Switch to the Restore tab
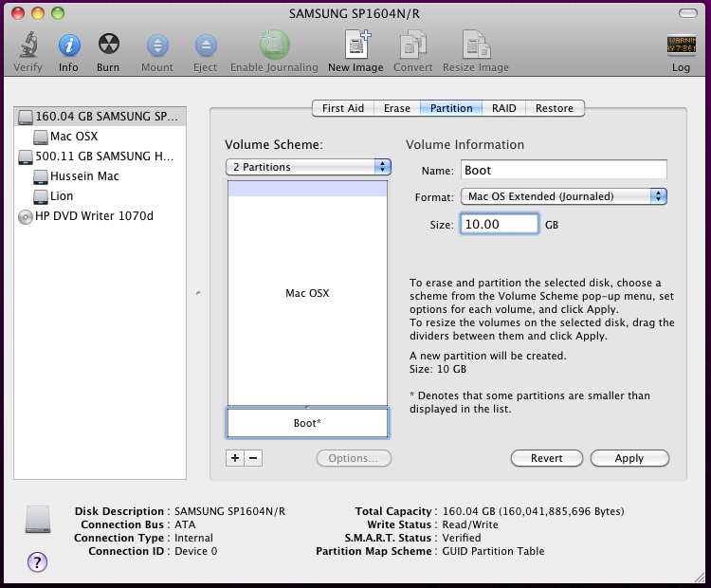 tap(555, 108)
